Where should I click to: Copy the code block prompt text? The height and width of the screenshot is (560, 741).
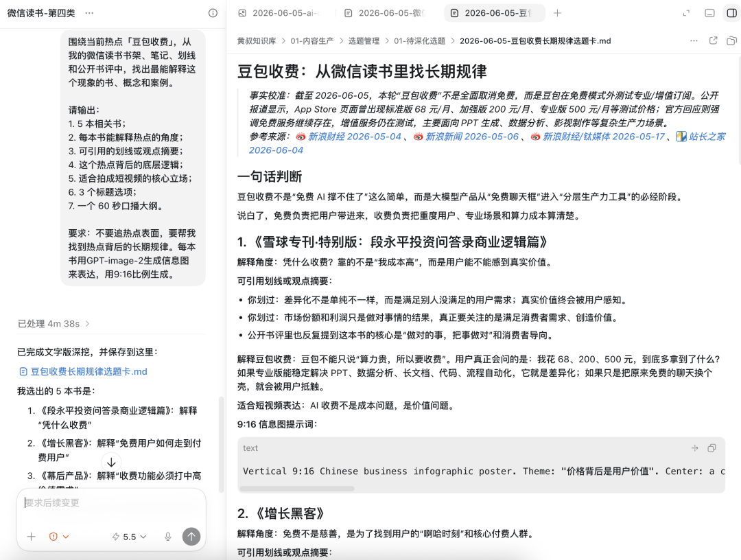pyautogui.click(x=711, y=448)
